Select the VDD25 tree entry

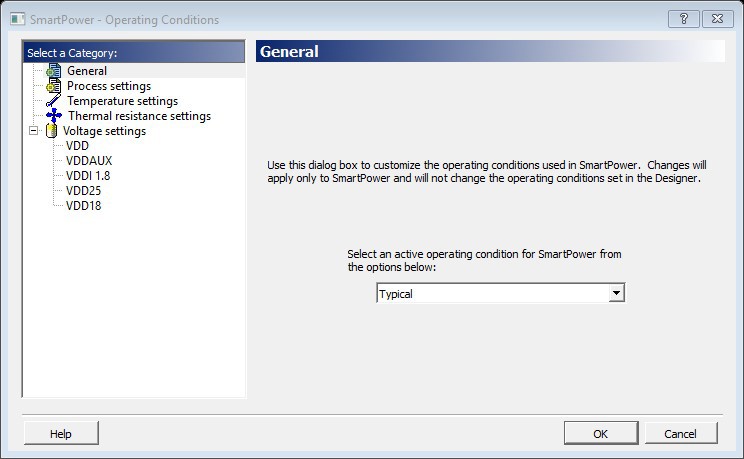tap(83, 191)
